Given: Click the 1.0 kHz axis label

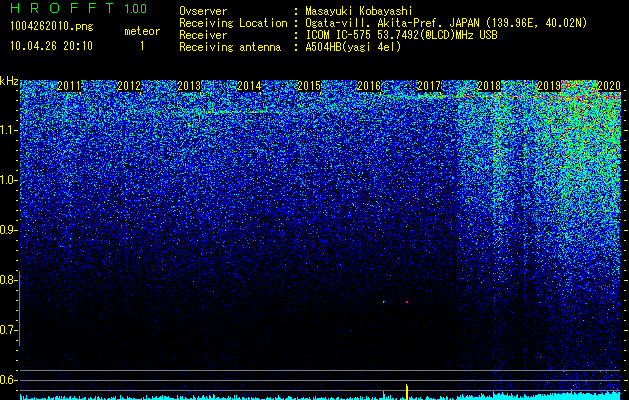Looking at the screenshot, I should pyautogui.click(x=9, y=180).
